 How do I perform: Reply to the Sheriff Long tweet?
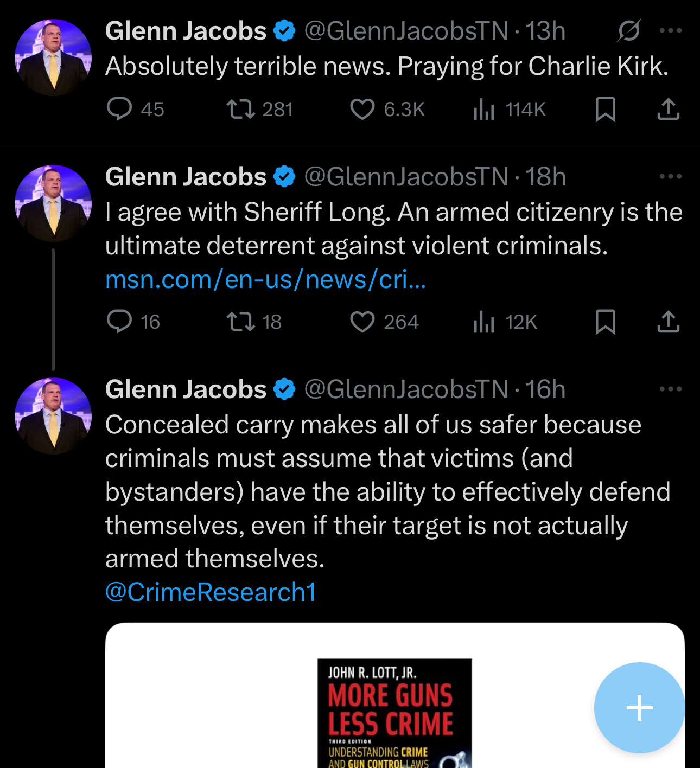coord(119,321)
